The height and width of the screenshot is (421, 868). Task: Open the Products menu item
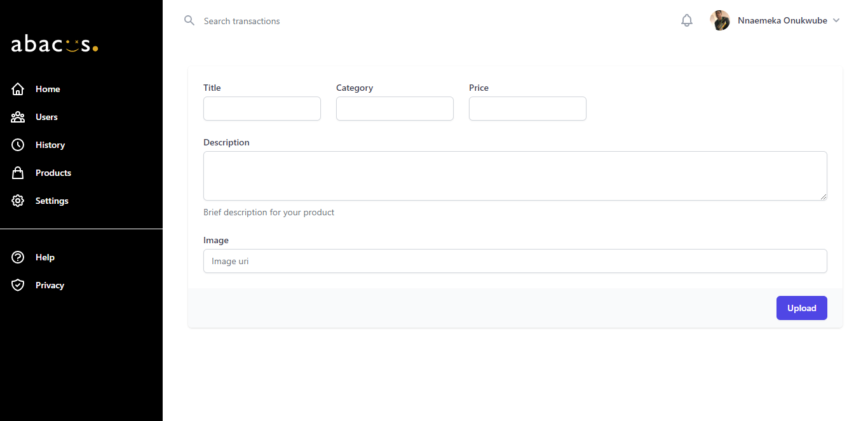(53, 173)
